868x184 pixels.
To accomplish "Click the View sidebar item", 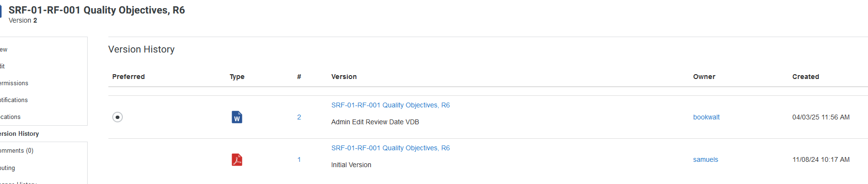I will click(x=3, y=50).
